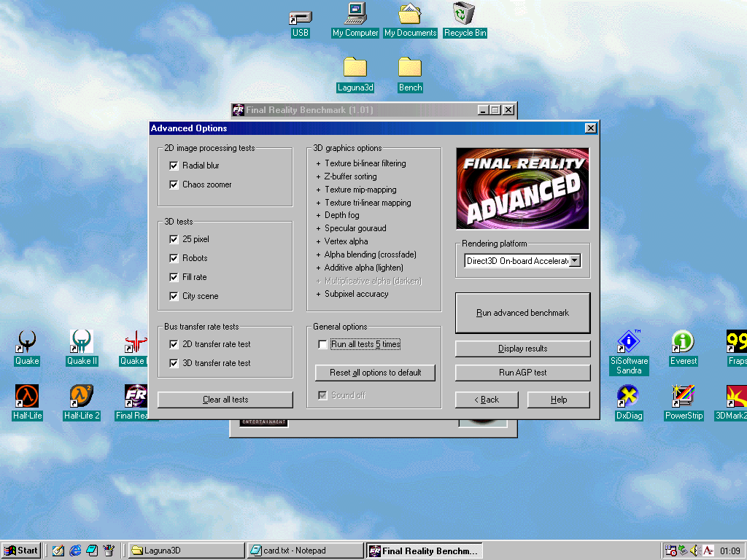Open the Recycle Bin
Viewport: 747px width, 560px height.
[465, 15]
